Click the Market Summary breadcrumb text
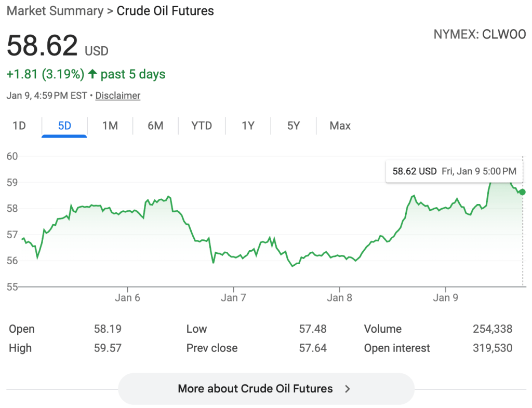Viewport: 532px width, 408px height. pos(55,11)
